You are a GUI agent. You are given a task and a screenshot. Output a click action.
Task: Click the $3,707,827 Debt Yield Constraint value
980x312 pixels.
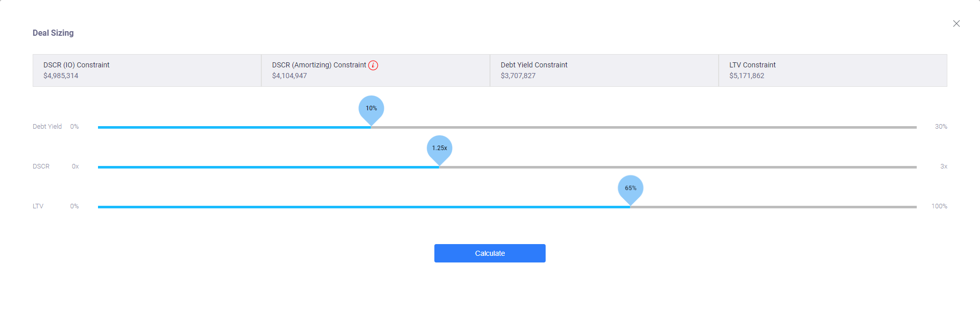[x=518, y=76]
